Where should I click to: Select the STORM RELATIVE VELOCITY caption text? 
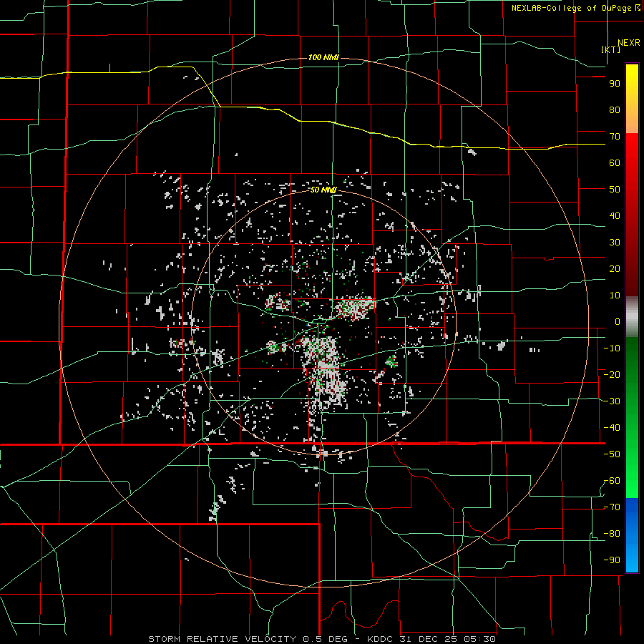point(222,639)
